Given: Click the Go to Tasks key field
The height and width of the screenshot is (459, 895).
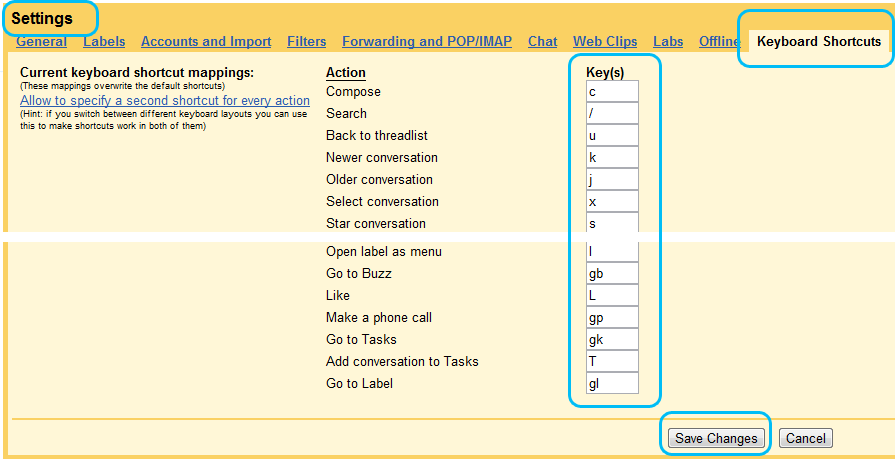Looking at the screenshot, I should pyautogui.click(x=612, y=339).
